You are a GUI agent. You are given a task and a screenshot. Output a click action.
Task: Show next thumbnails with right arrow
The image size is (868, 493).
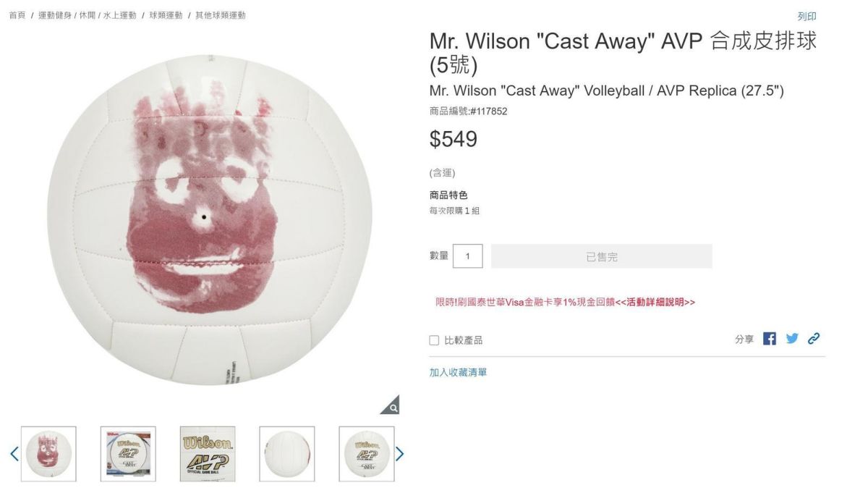tap(399, 454)
